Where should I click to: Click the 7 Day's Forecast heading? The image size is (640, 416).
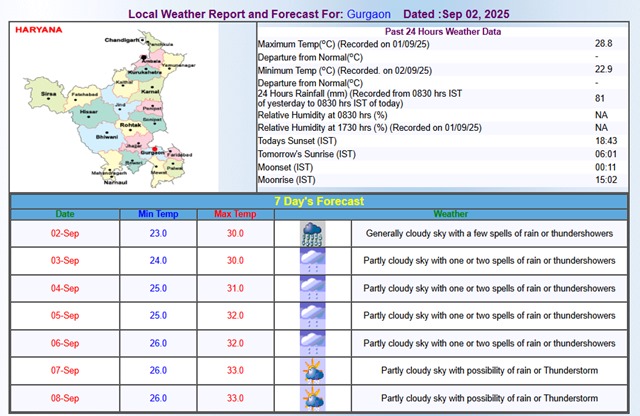coord(319,201)
